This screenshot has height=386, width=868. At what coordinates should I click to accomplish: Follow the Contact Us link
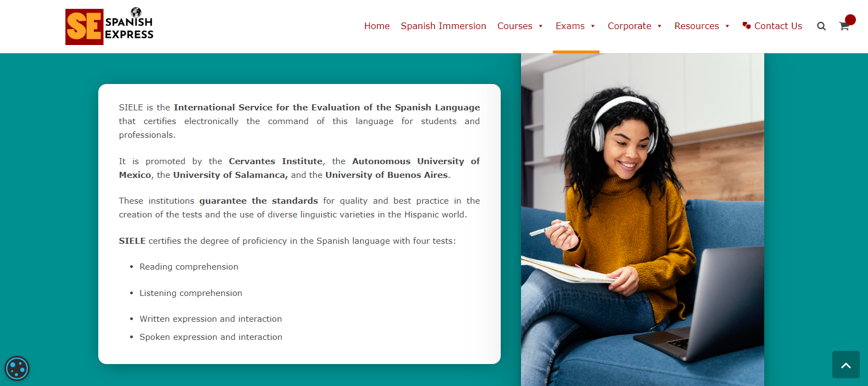click(x=778, y=26)
